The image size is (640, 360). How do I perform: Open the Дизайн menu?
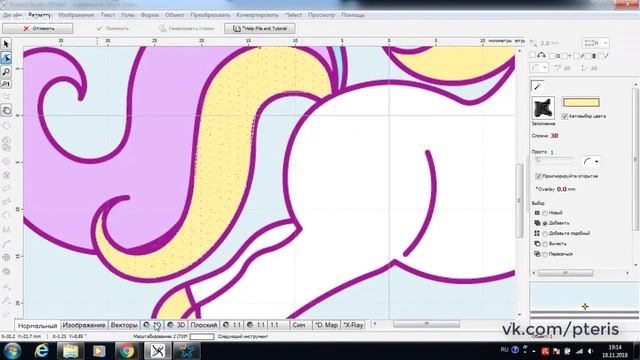[x=12, y=15]
